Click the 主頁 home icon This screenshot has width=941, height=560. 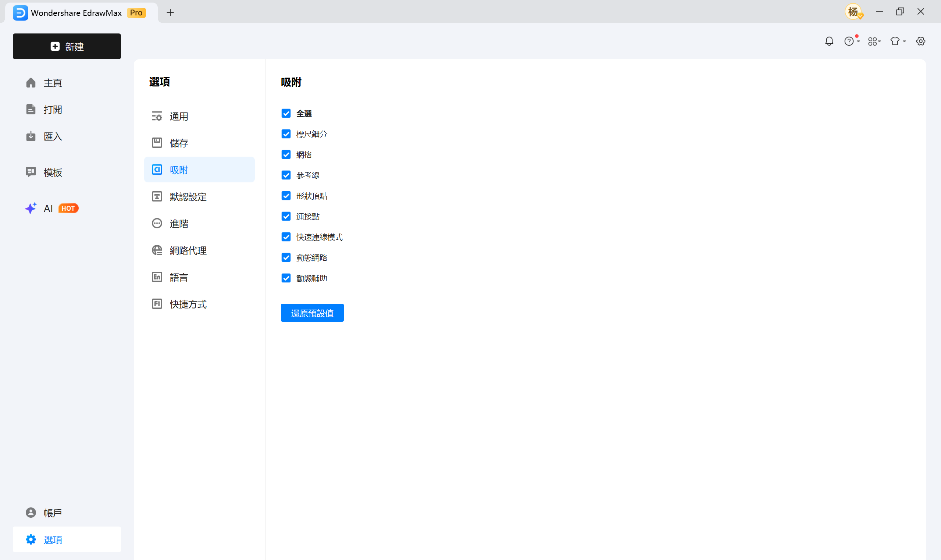(x=31, y=83)
